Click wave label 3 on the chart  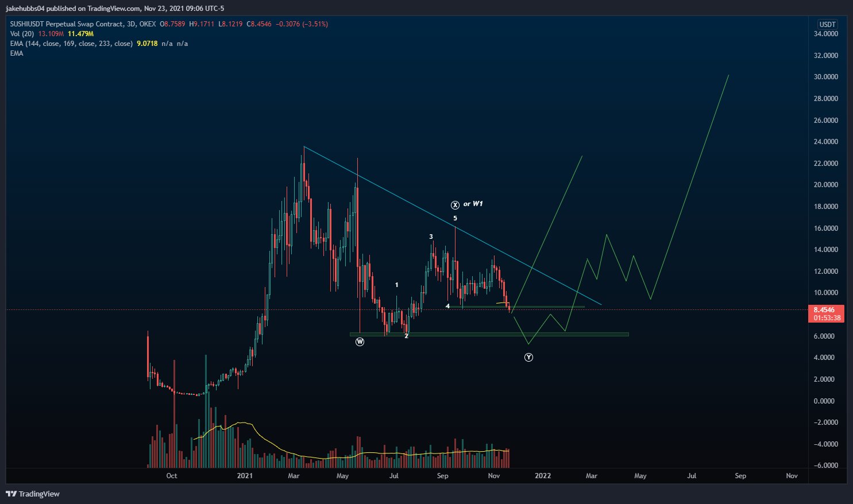(x=431, y=237)
